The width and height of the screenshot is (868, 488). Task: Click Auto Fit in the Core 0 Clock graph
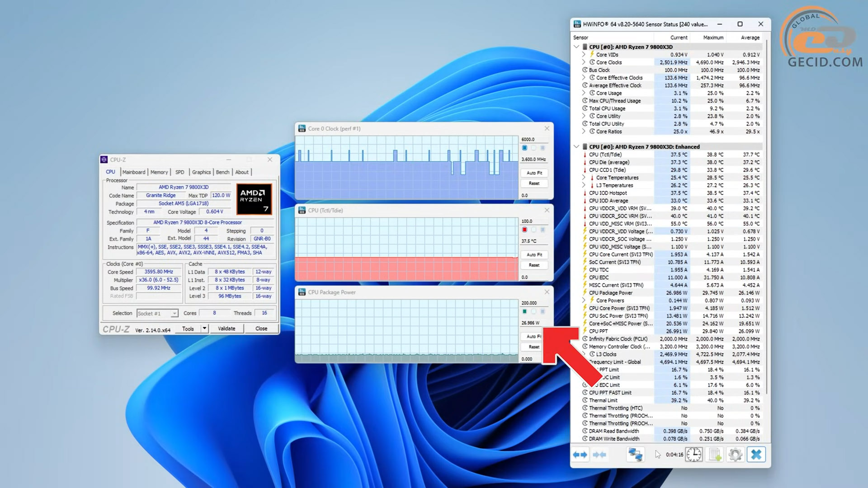(534, 173)
